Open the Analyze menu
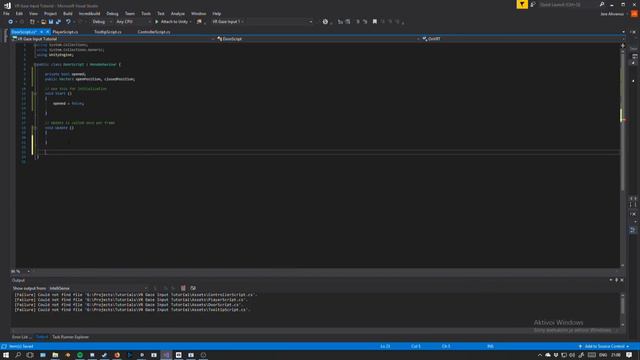640x360 pixels. pyautogui.click(x=178, y=13)
